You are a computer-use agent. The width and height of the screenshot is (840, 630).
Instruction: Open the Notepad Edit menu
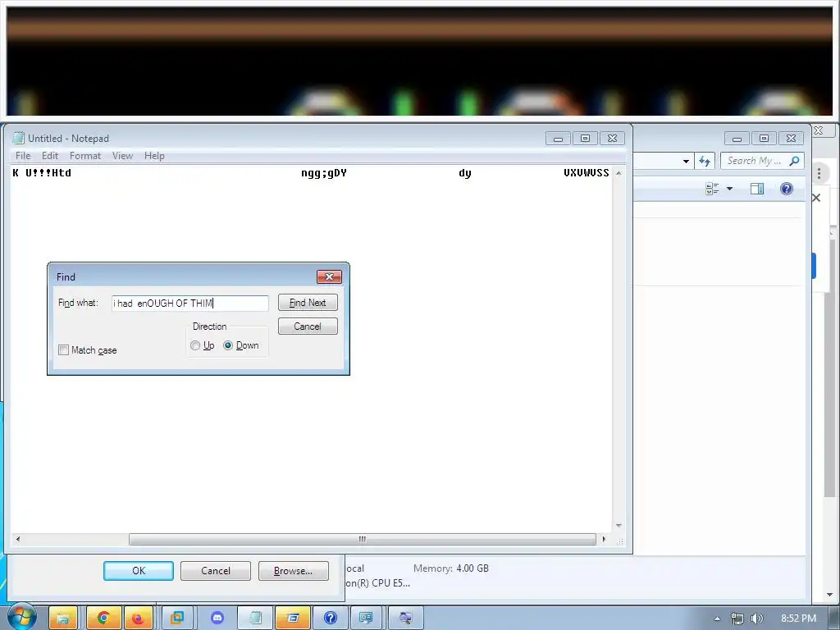pos(50,156)
